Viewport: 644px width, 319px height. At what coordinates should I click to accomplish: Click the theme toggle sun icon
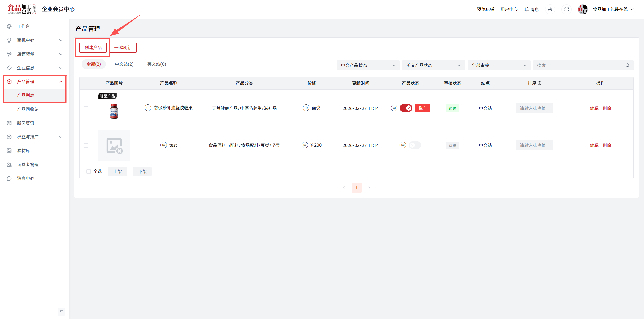(550, 9)
